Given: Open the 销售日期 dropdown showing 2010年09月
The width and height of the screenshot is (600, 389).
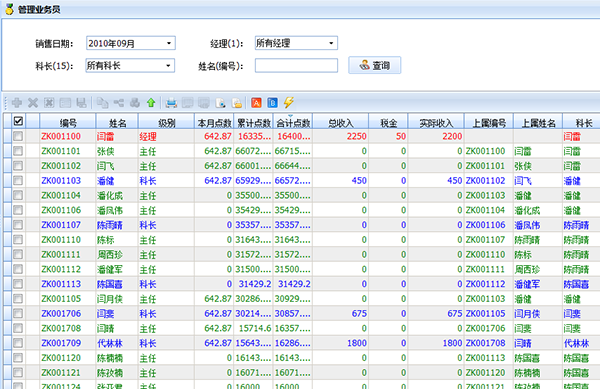Looking at the screenshot, I should pos(131,43).
